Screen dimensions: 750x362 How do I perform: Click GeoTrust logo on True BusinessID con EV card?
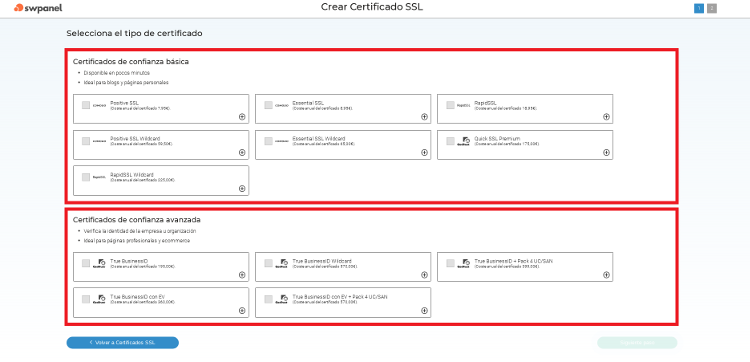pyautogui.click(x=99, y=299)
